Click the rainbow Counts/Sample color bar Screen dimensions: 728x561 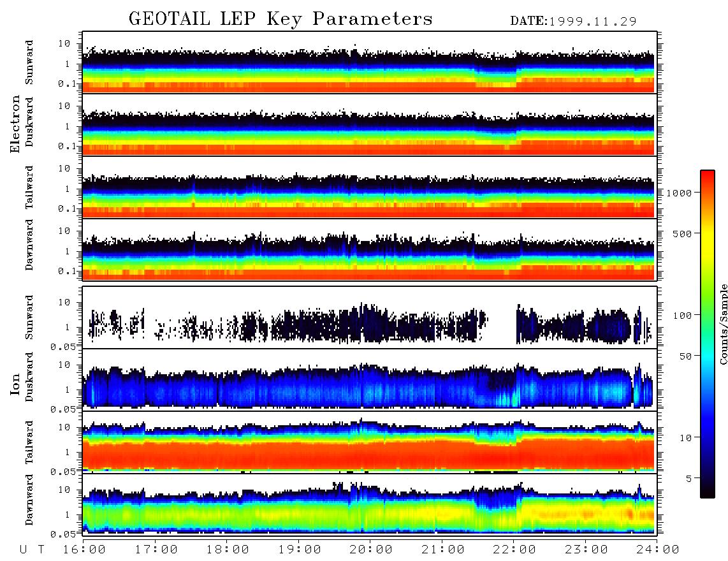point(708,334)
